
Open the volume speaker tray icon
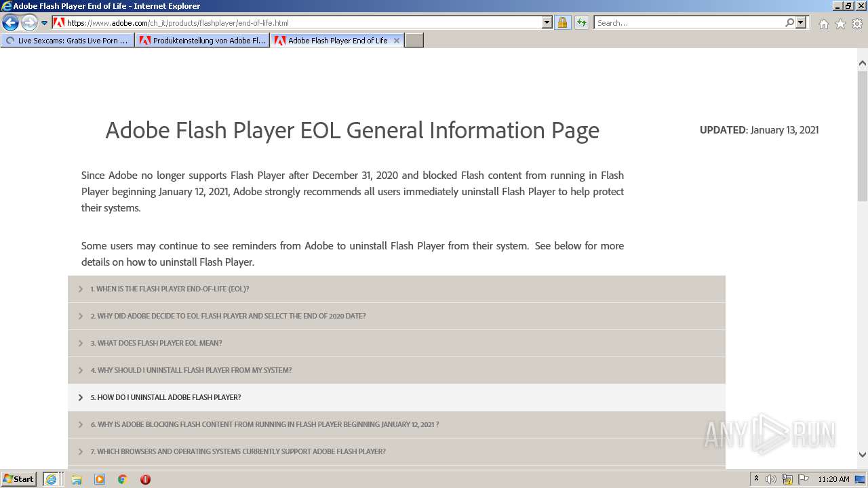(x=771, y=479)
